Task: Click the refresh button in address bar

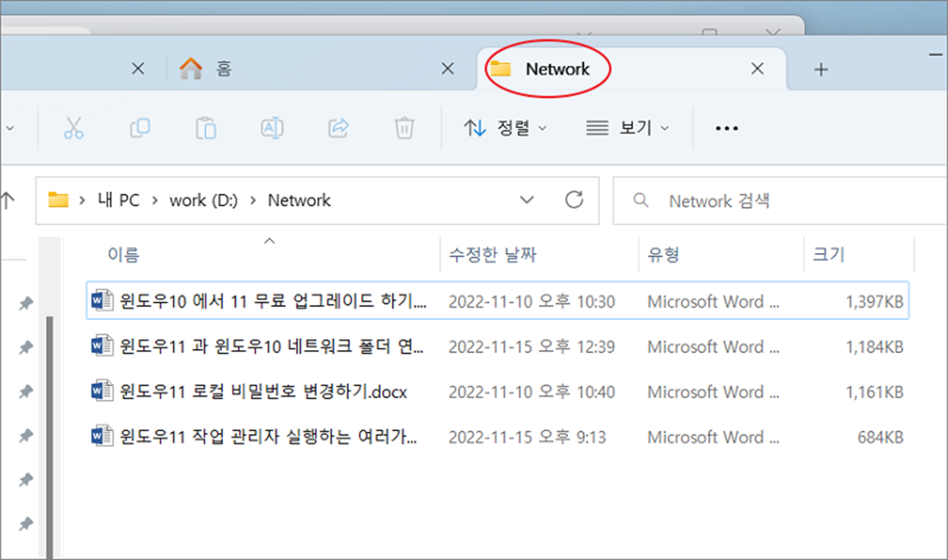Action: tap(574, 200)
